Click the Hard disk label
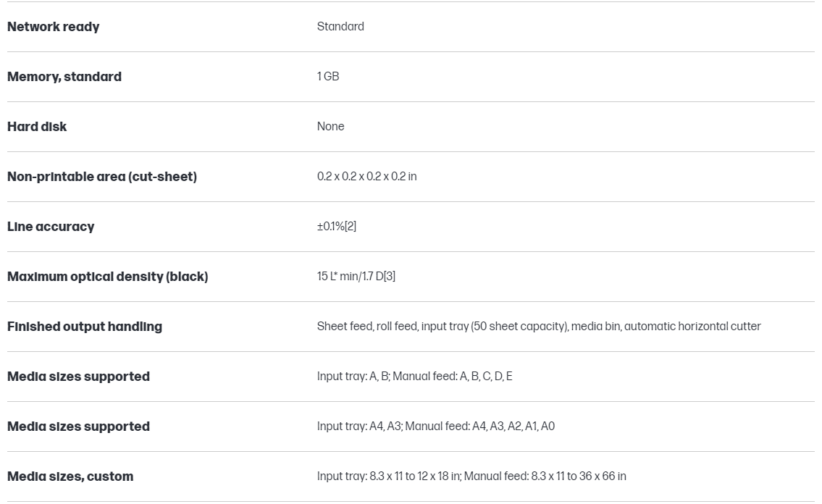822x504 pixels. click(37, 127)
